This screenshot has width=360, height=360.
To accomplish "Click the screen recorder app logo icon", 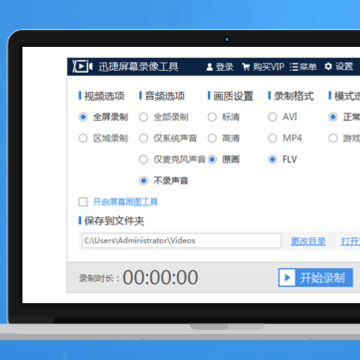I will point(82,66).
